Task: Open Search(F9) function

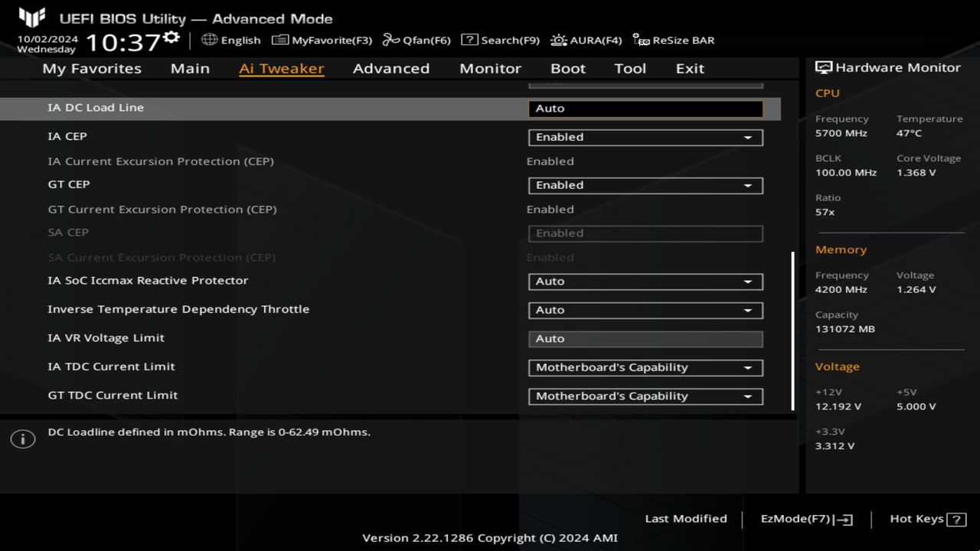Action: tap(500, 40)
